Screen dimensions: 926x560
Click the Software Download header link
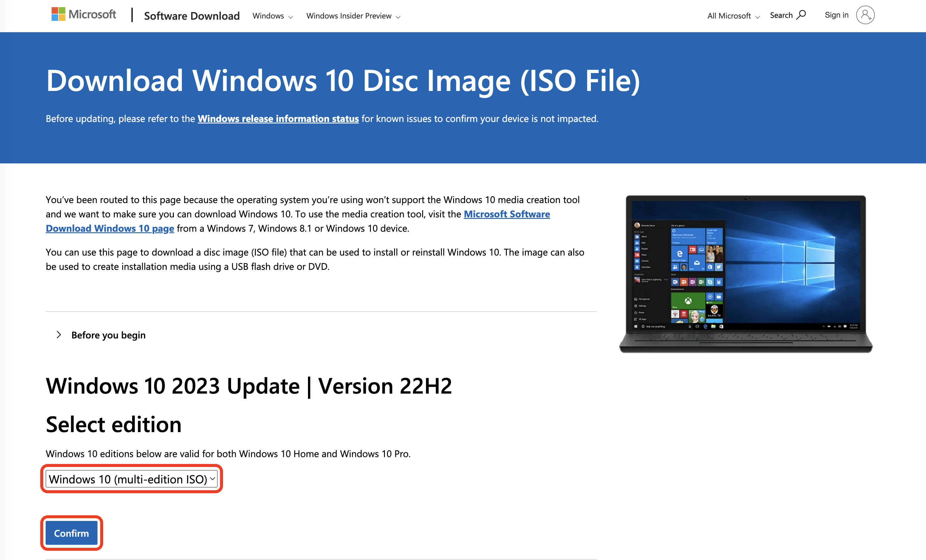coord(192,16)
